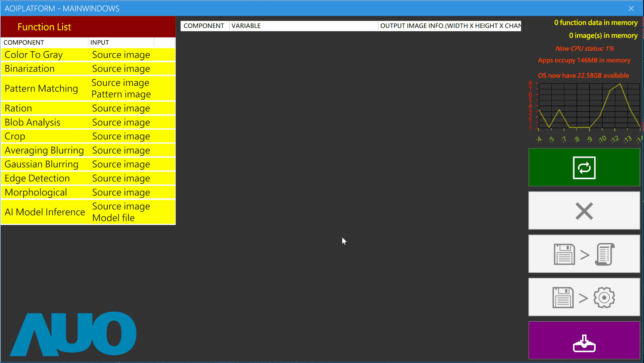The image size is (644, 363).
Task: Click the save settings gear button
Action: tap(584, 297)
